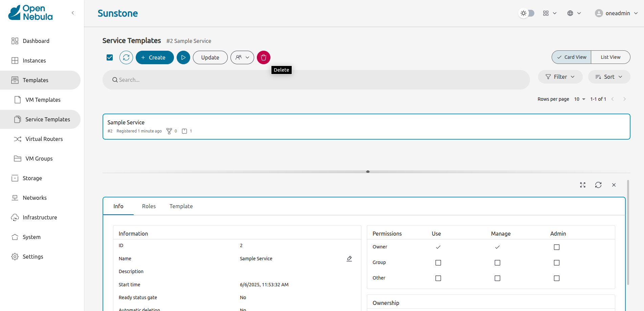Open the language globe menu
The image size is (644, 311).
click(x=574, y=13)
